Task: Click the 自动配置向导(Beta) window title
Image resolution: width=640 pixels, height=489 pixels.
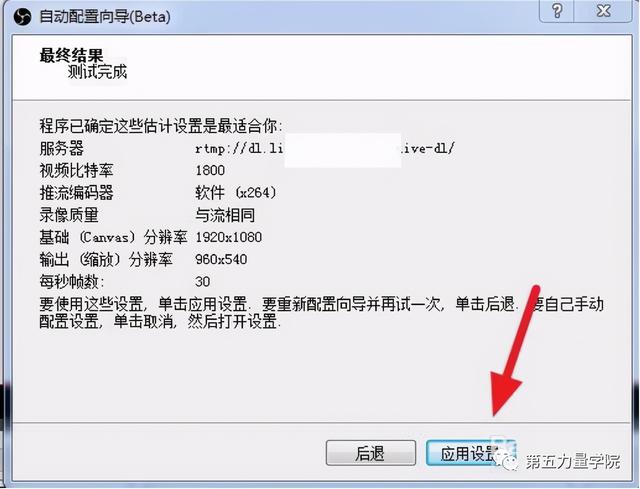Action: tap(105, 17)
